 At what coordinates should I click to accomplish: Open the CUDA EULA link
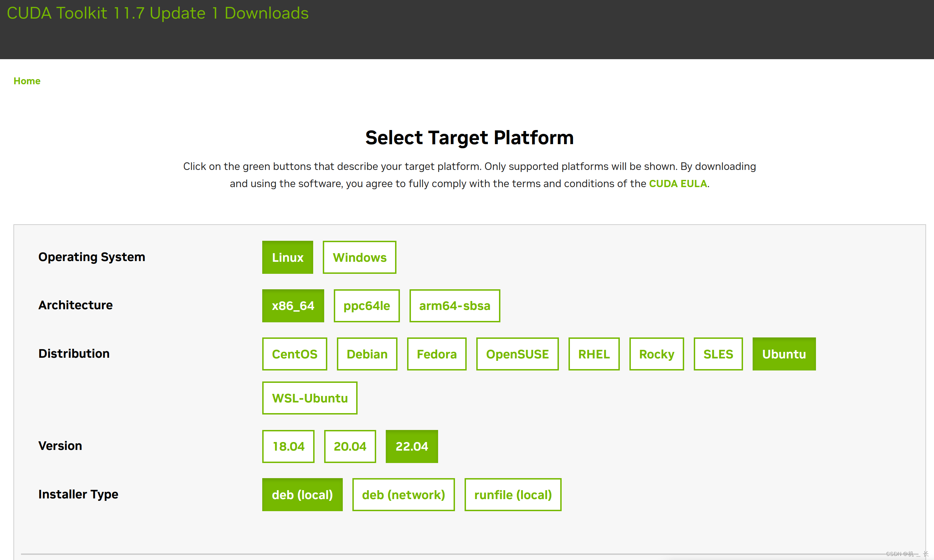point(678,184)
